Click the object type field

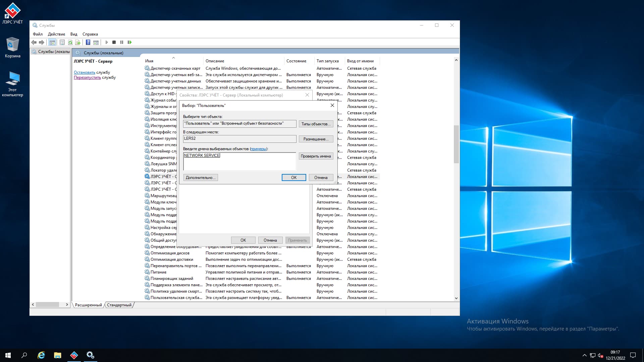click(x=239, y=123)
